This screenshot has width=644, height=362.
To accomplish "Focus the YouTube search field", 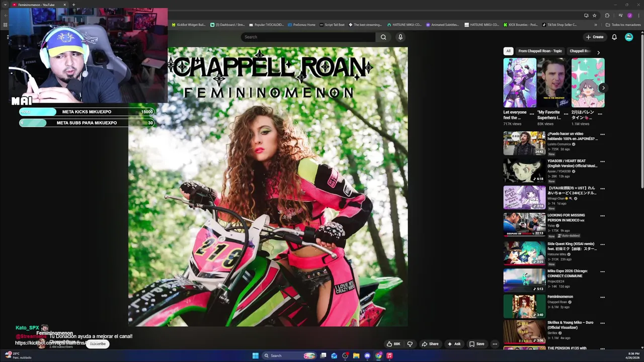I will (x=308, y=37).
